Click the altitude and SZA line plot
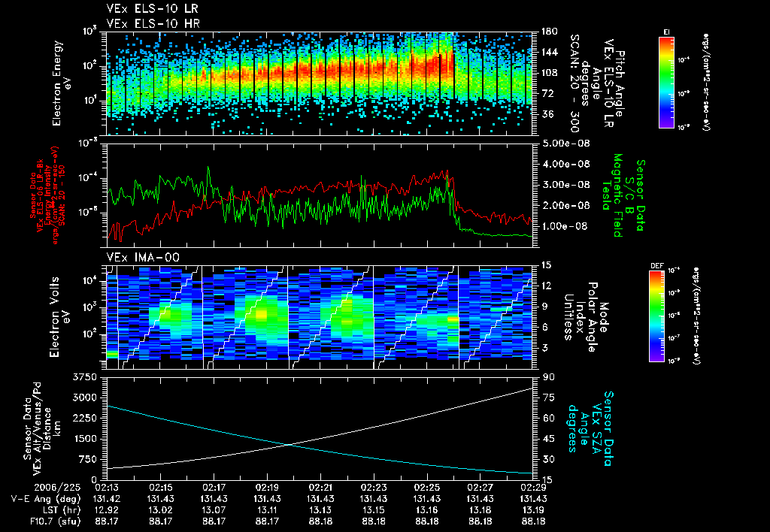 click(x=320, y=428)
